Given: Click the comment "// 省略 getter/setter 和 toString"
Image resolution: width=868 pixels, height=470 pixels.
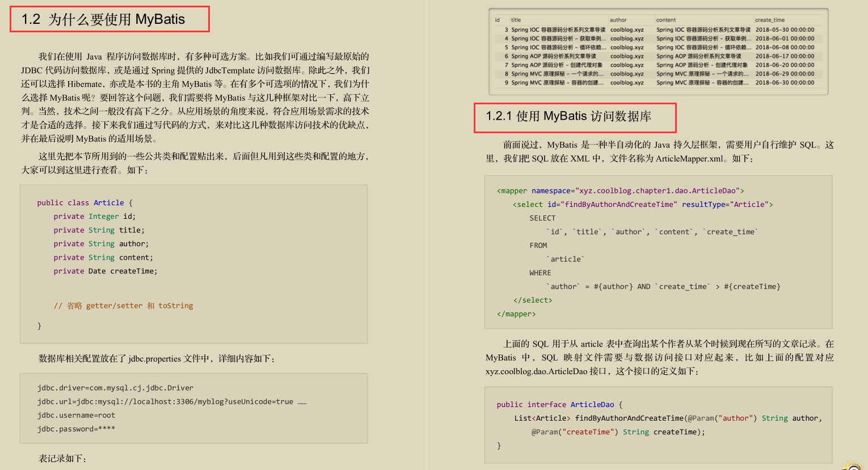Looking at the screenshot, I should click(123, 306).
